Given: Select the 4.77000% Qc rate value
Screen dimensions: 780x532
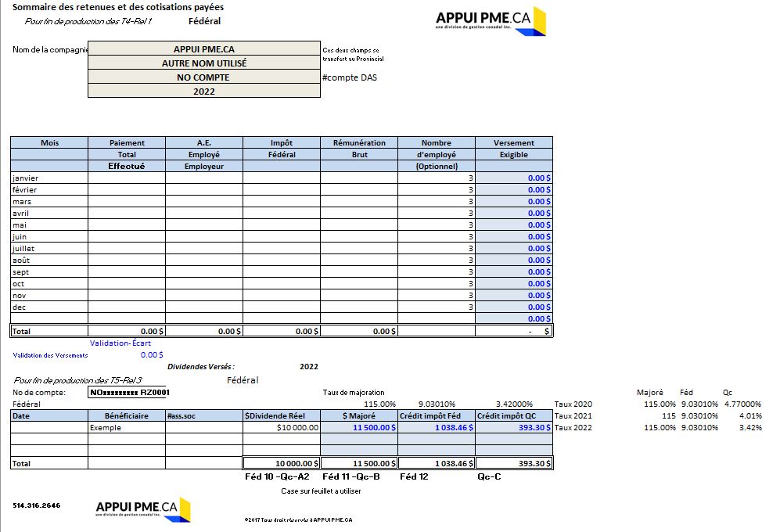Looking at the screenshot, I should tap(742, 404).
